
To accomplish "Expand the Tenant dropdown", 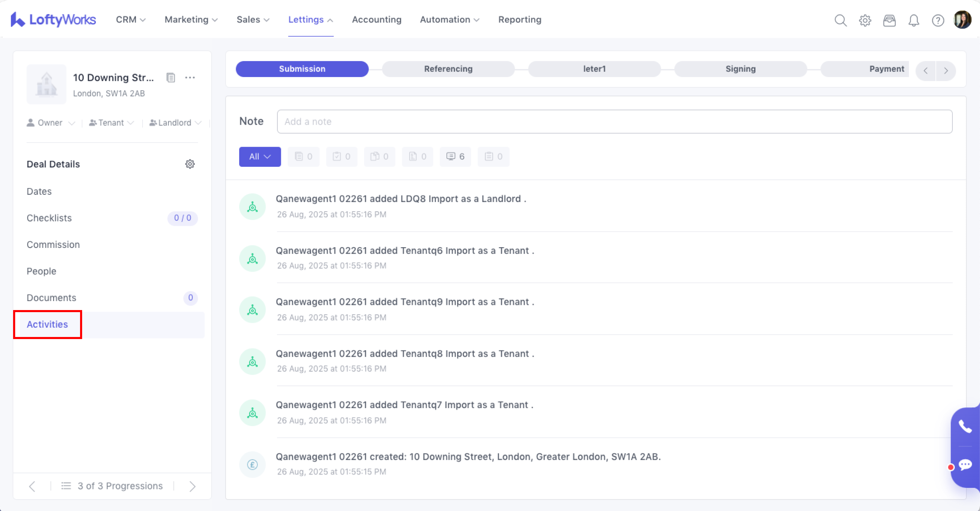I will point(111,123).
